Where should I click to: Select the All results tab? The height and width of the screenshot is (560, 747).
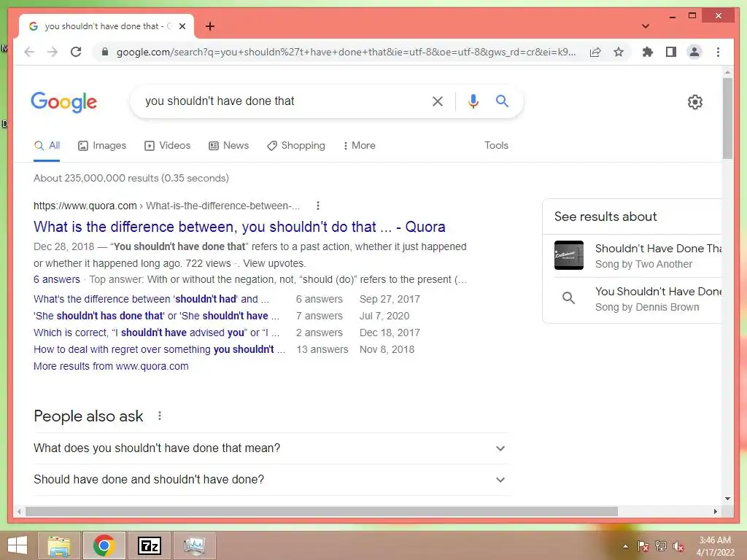pyautogui.click(x=47, y=146)
